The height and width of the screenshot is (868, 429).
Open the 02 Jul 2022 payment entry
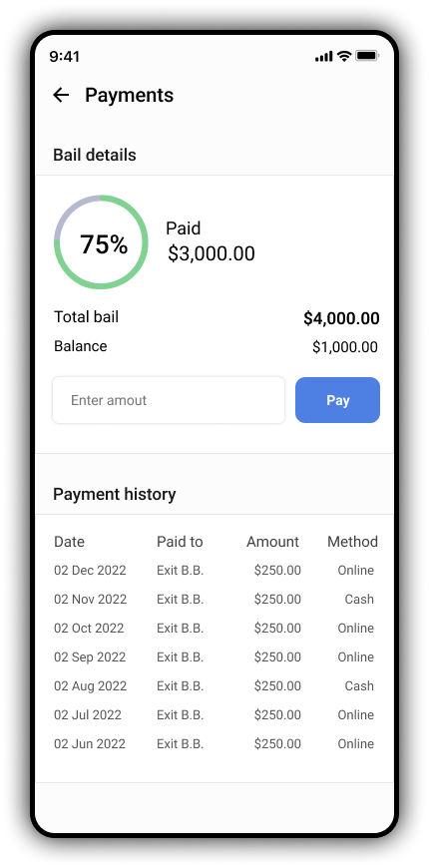click(214, 714)
